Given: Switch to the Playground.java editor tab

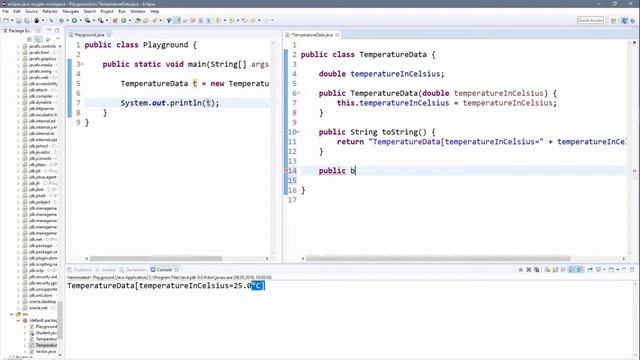Looking at the screenshot, I should click(89, 35).
